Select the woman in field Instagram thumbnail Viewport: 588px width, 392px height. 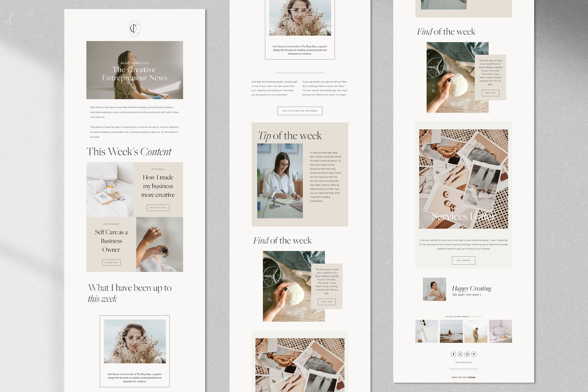click(x=476, y=331)
